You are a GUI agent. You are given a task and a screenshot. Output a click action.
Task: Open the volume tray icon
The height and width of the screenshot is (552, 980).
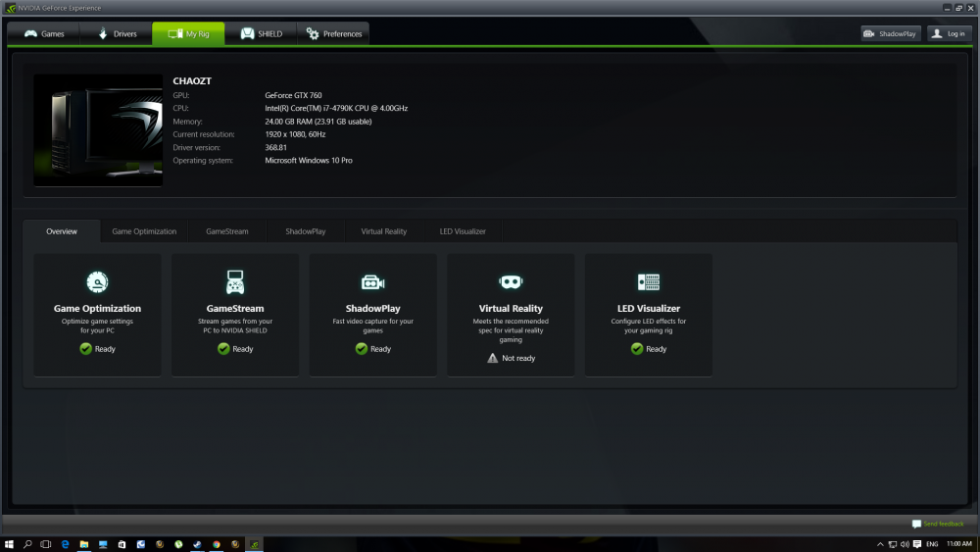tap(905, 544)
